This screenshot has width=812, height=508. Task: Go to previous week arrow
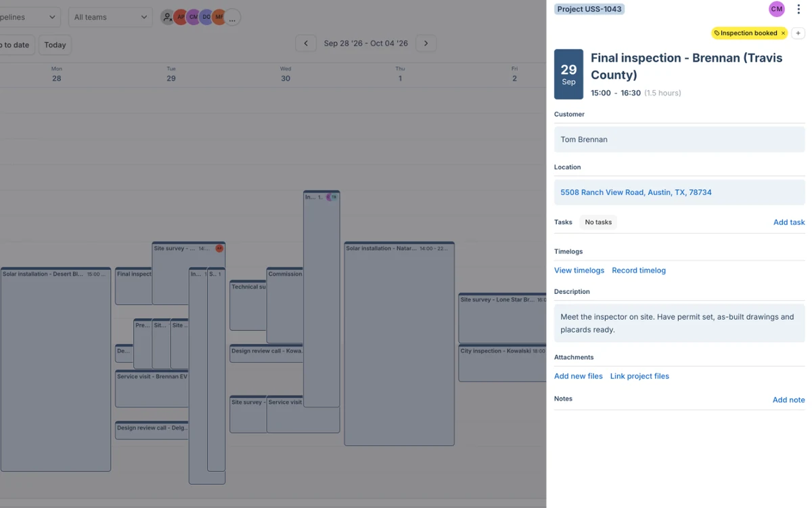click(306, 43)
